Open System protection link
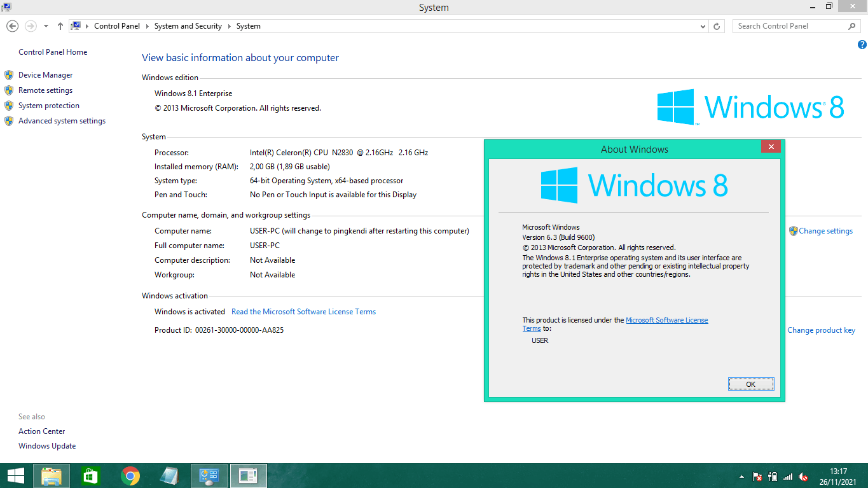This screenshot has width=868, height=488. 49,106
